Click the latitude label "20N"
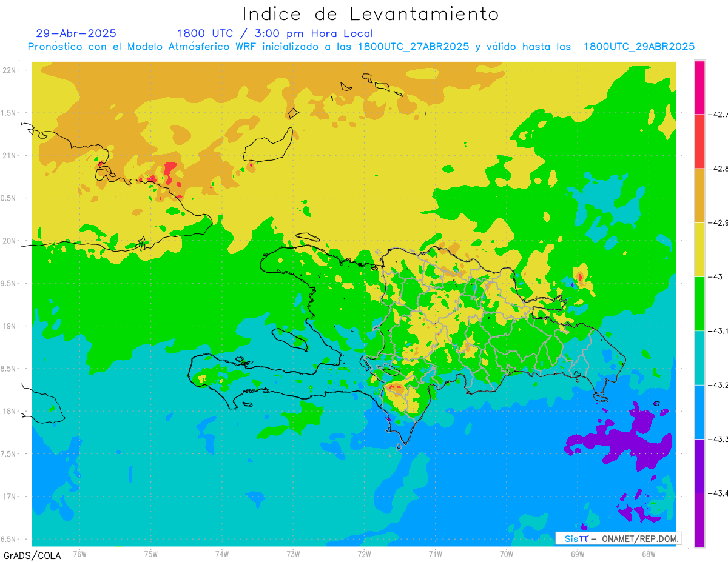728x562 pixels. tap(10, 241)
